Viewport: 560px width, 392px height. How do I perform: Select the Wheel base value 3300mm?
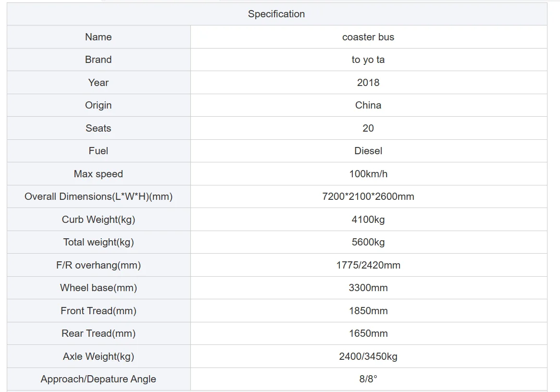click(x=368, y=288)
